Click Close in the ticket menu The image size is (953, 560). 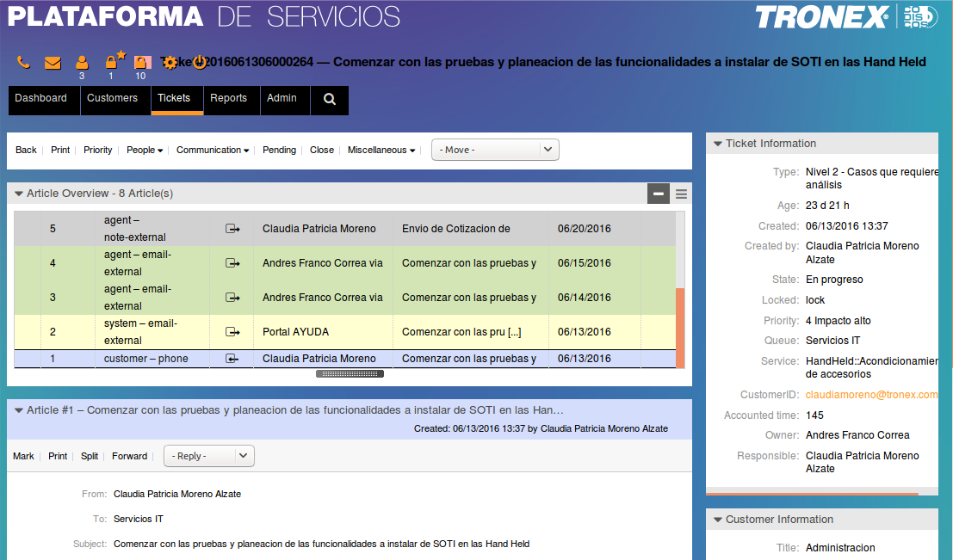[321, 150]
